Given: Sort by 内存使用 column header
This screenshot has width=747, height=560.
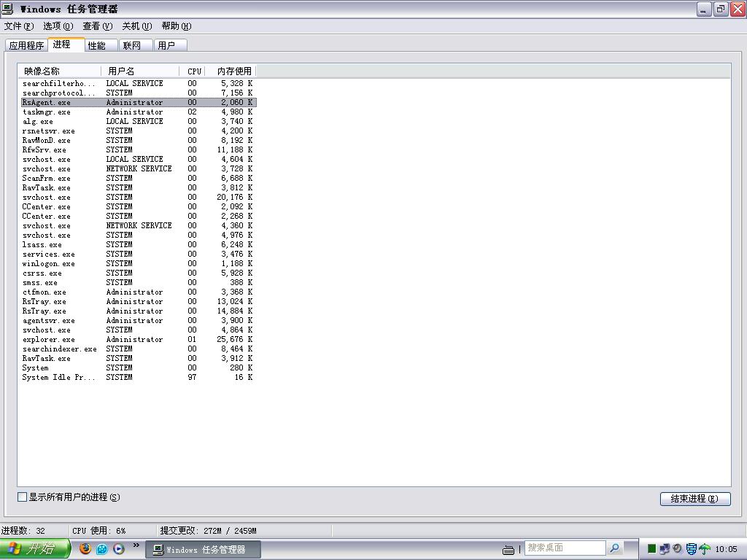Looking at the screenshot, I should [x=231, y=71].
